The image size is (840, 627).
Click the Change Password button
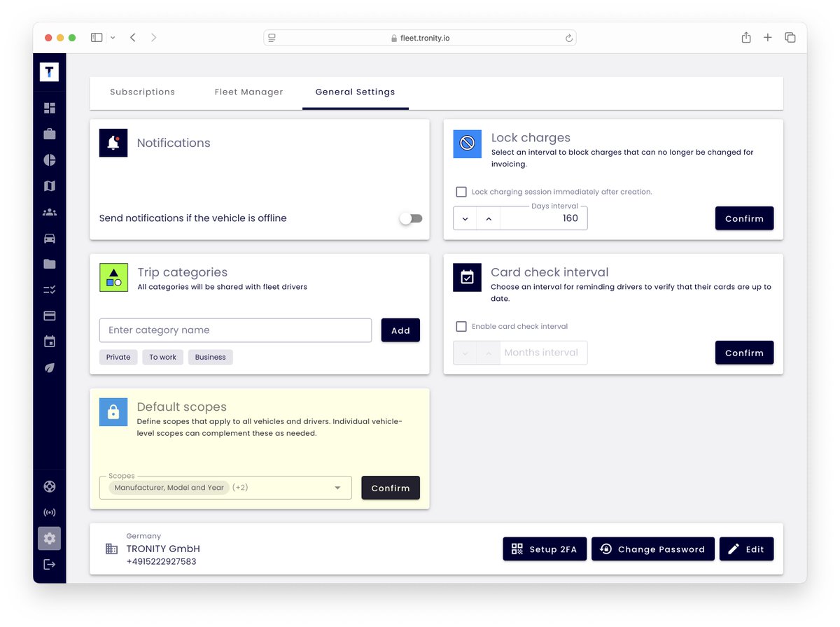(653, 549)
